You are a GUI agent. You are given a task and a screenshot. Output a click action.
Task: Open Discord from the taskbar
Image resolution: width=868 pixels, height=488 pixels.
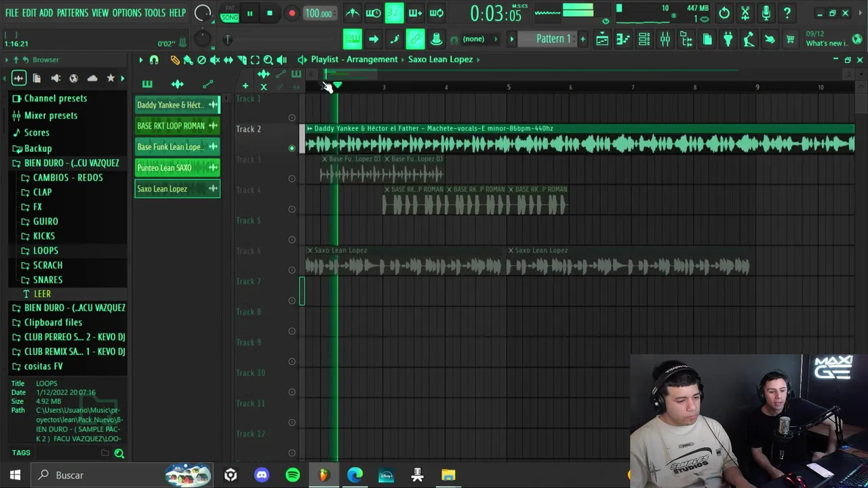point(262,475)
